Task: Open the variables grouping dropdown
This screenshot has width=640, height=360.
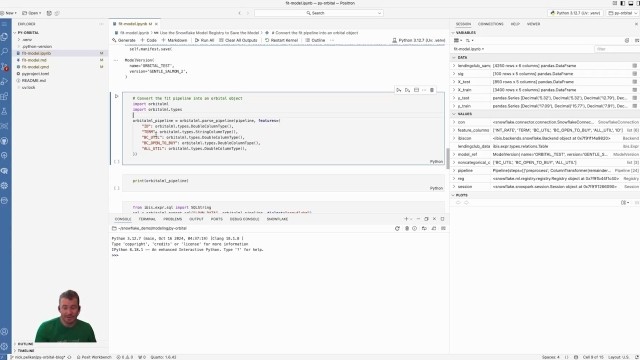Action: 458,40
